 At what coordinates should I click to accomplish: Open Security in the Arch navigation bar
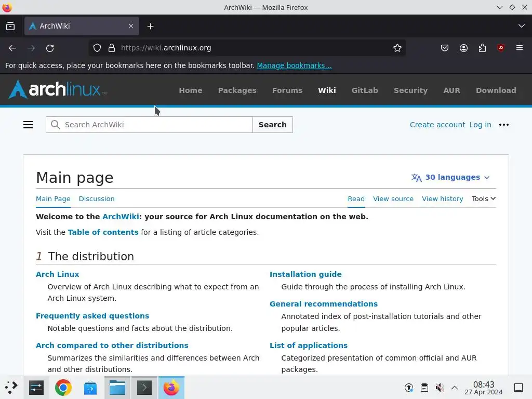[x=410, y=90]
